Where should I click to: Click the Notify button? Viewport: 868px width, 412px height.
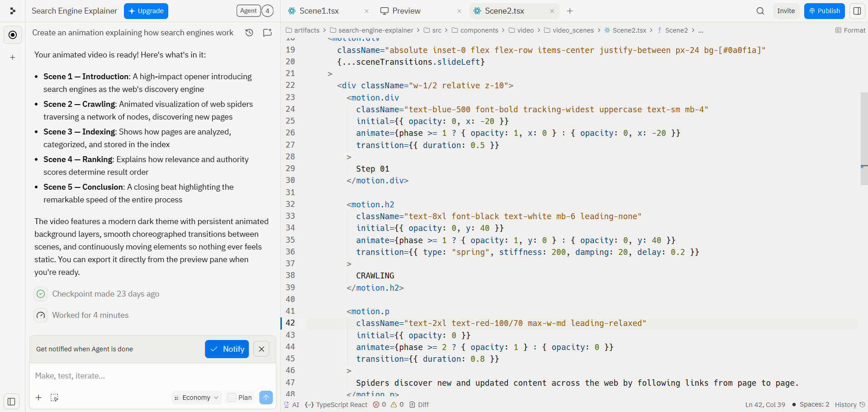coord(227,349)
